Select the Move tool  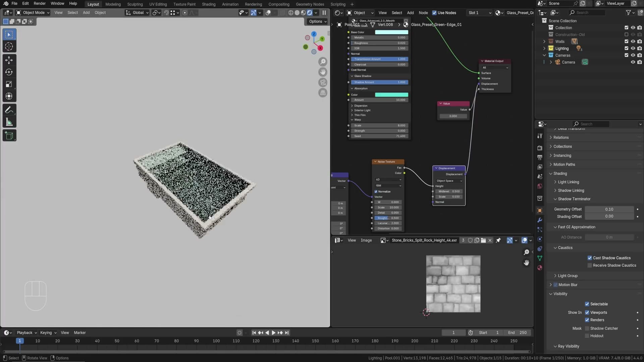pos(9,60)
